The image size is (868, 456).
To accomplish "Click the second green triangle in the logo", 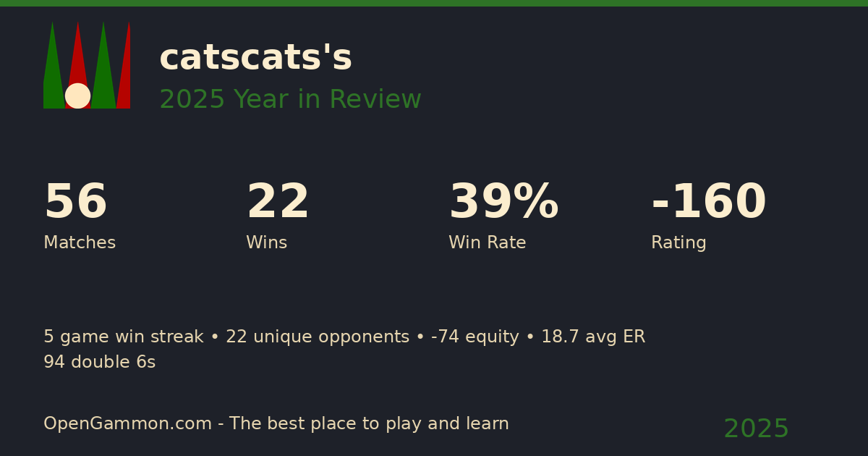I will 103,72.
